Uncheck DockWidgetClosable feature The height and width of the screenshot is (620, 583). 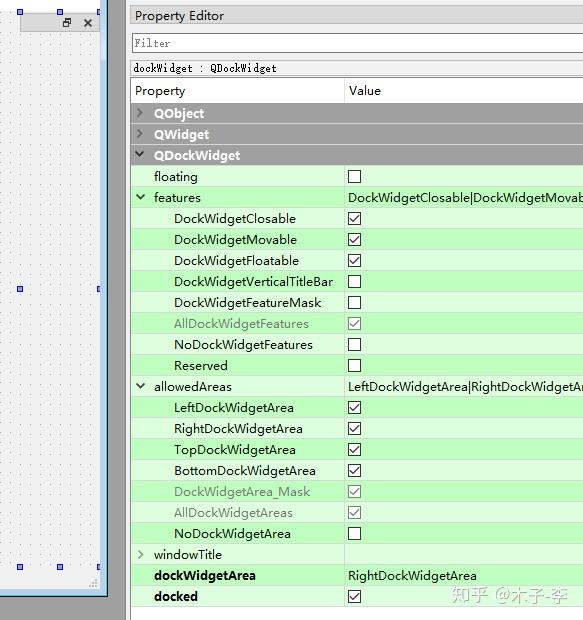click(x=354, y=218)
